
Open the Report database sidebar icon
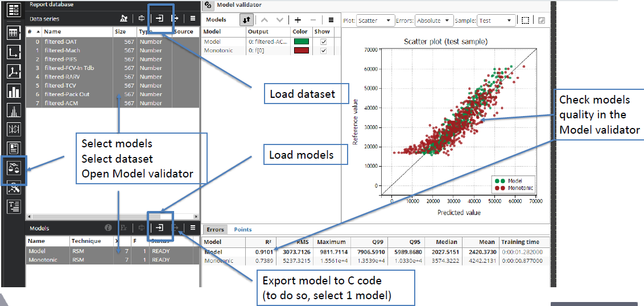click(x=14, y=9)
